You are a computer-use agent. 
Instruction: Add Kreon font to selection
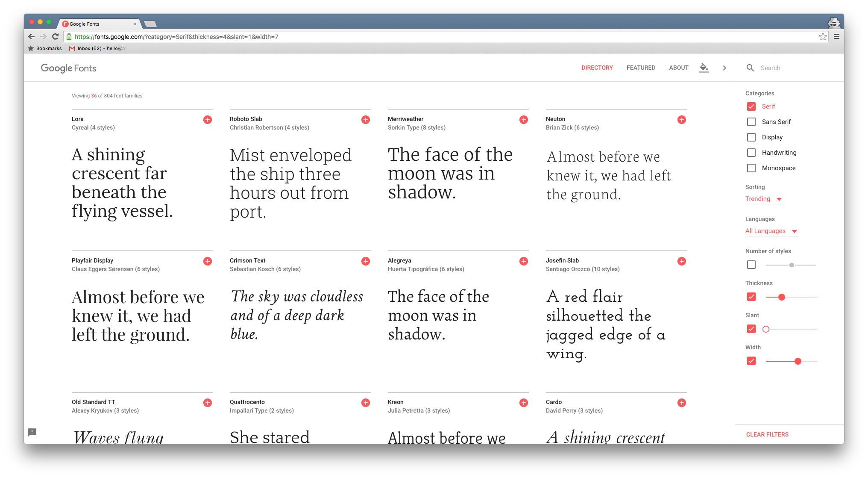[x=524, y=403]
